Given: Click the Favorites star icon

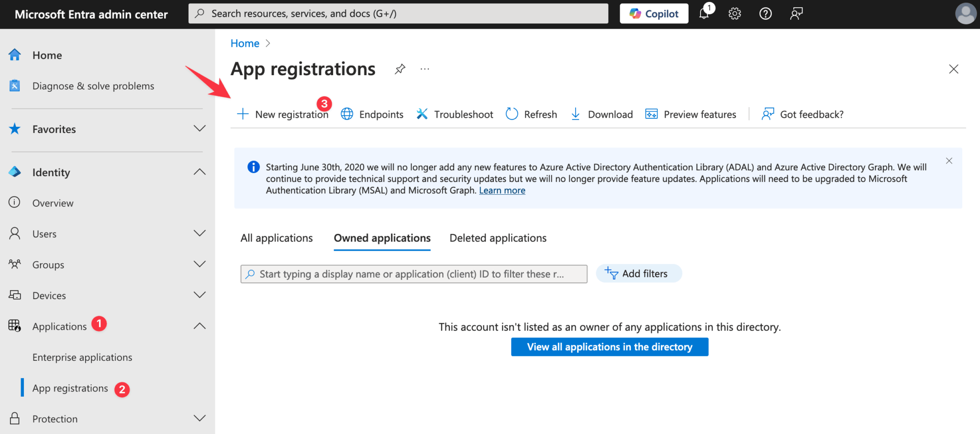Looking at the screenshot, I should tap(15, 129).
